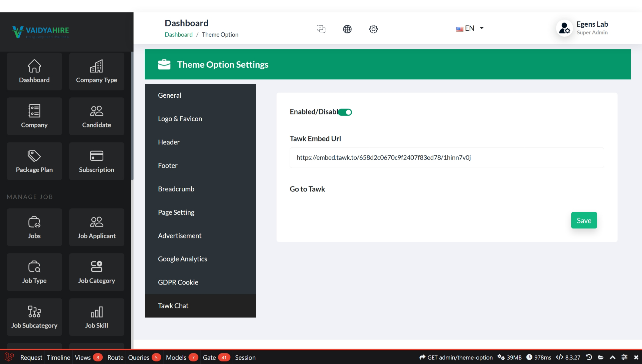Image resolution: width=642 pixels, height=364 pixels.
Task: Save the Tawk chat settings
Action: [584, 220]
